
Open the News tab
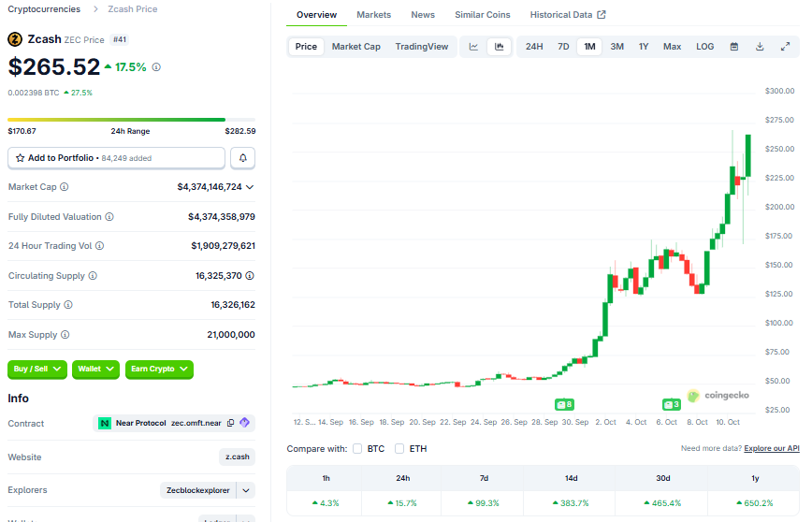[423, 15]
